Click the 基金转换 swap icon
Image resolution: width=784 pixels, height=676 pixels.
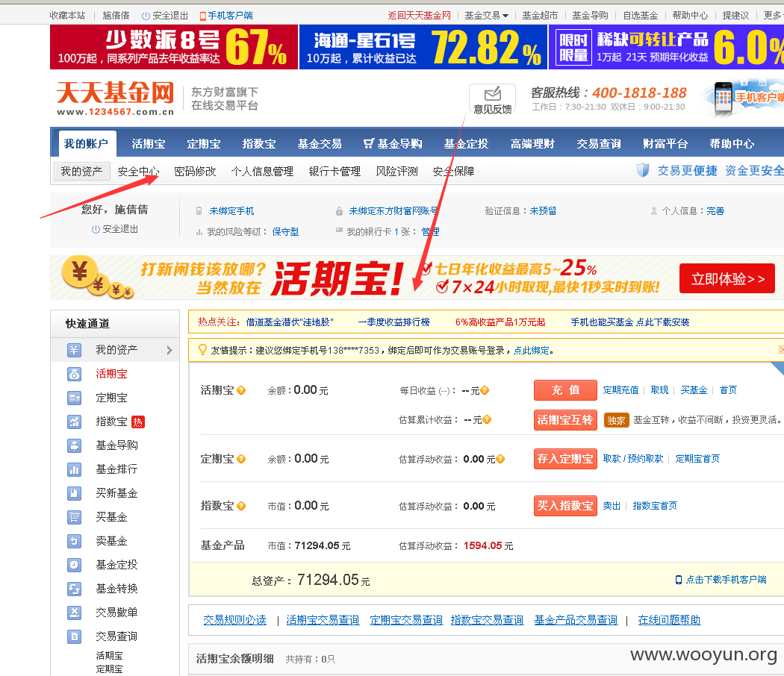[74, 589]
